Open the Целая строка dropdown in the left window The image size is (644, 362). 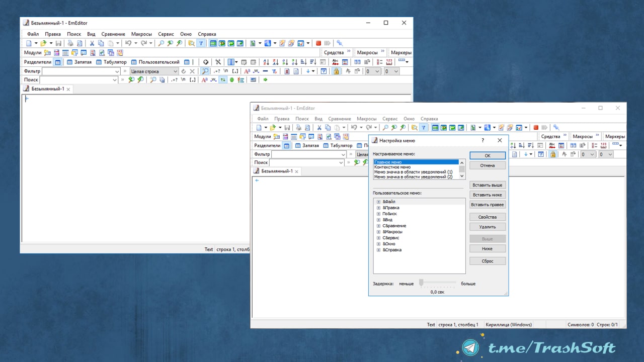click(175, 71)
